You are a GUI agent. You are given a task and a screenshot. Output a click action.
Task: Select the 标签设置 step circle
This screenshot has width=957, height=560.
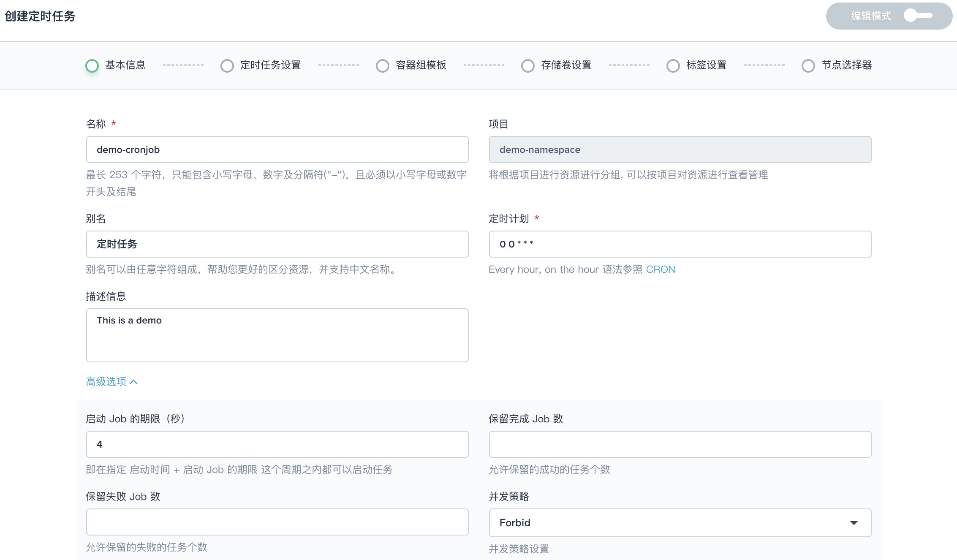tap(673, 65)
